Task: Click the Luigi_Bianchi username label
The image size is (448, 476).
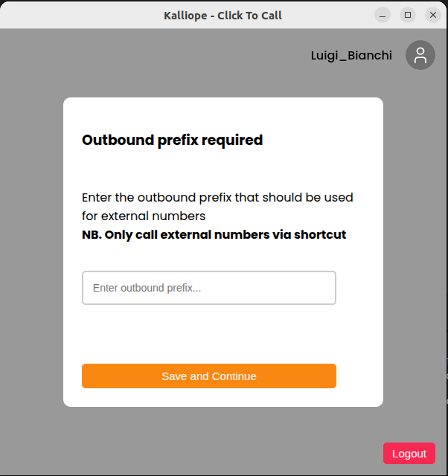Action: point(351,56)
